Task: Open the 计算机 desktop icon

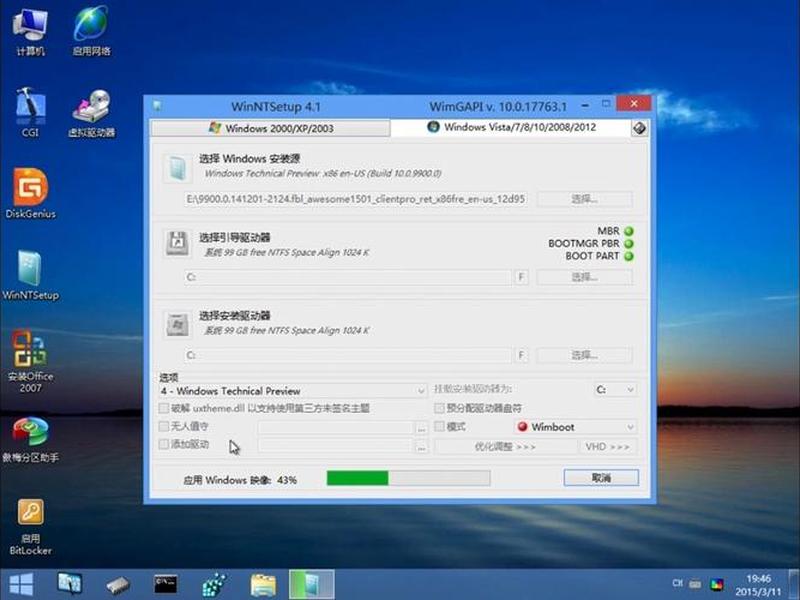Action: (x=31, y=32)
